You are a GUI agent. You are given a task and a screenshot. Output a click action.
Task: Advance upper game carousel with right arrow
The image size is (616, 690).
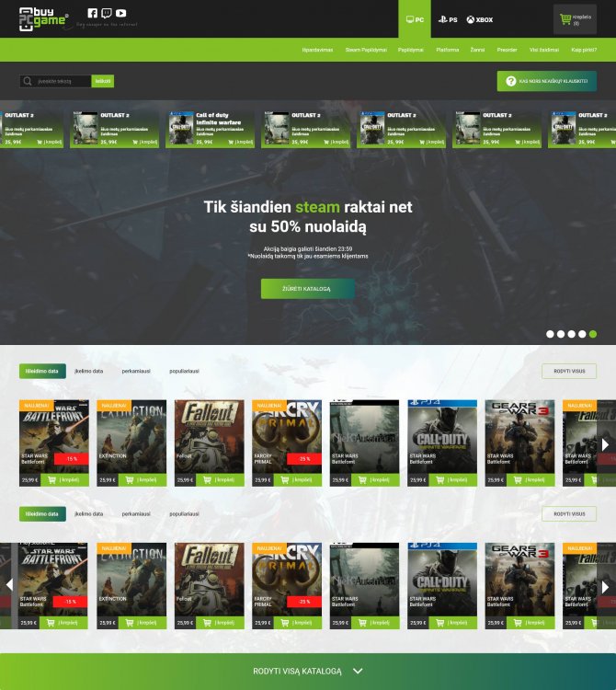pyautogui.click(x=606, y=444)
